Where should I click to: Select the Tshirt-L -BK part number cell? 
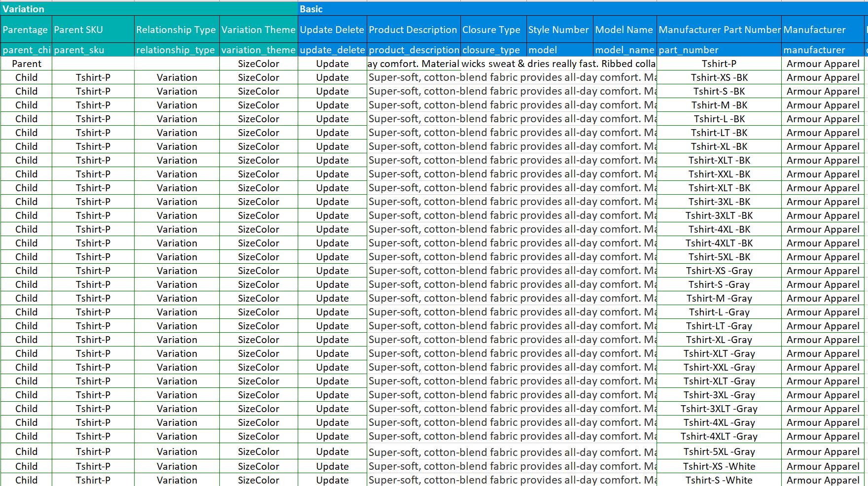coord(719,119)
